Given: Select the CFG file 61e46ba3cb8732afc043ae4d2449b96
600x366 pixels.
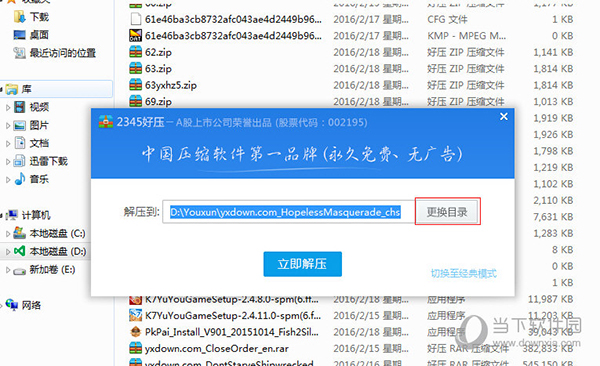Looking at the screenshot, I should (233, 19).
